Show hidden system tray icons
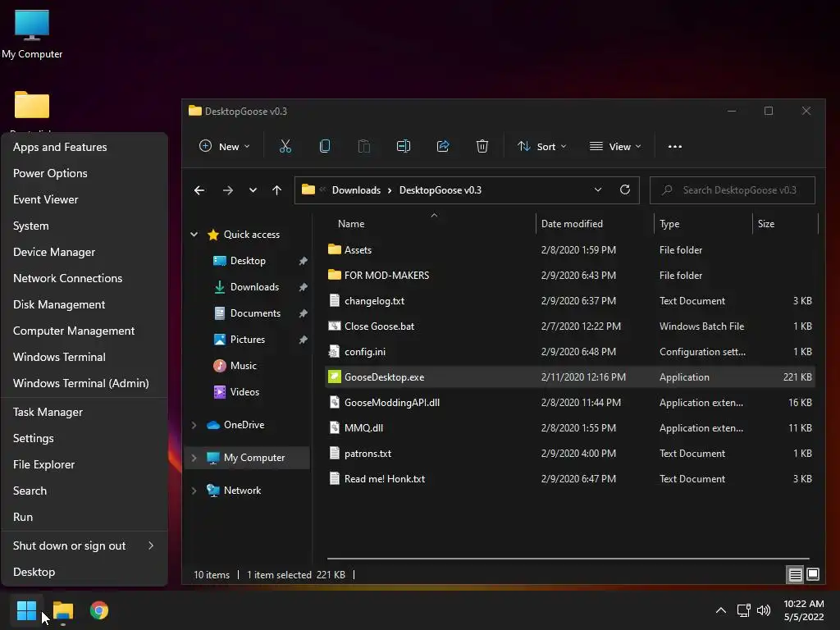840x630 pixels. [721, 610]
